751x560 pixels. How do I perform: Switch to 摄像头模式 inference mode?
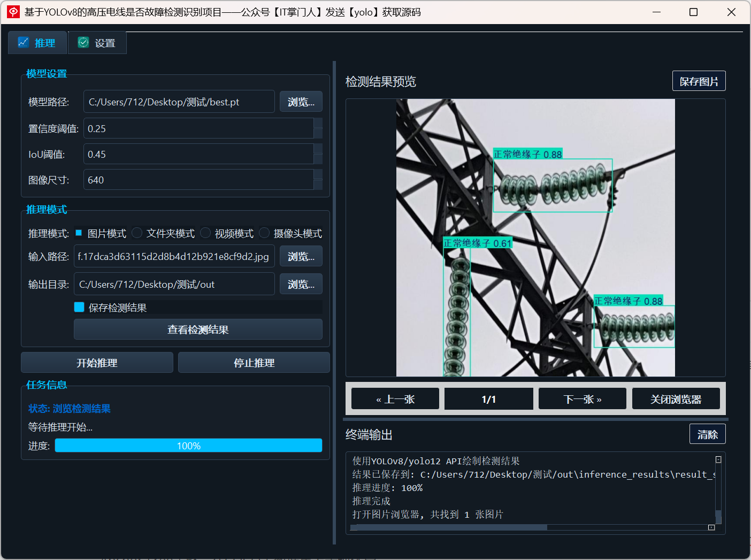click(x=264, y=233)
